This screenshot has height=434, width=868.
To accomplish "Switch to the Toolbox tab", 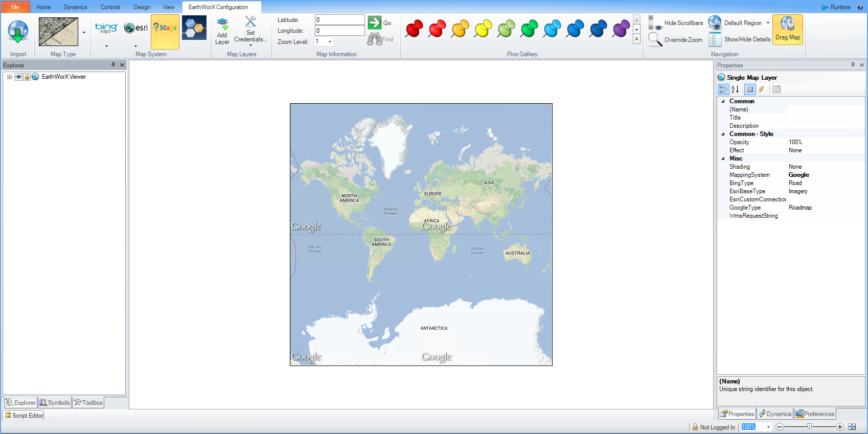I will coord(88,403).
